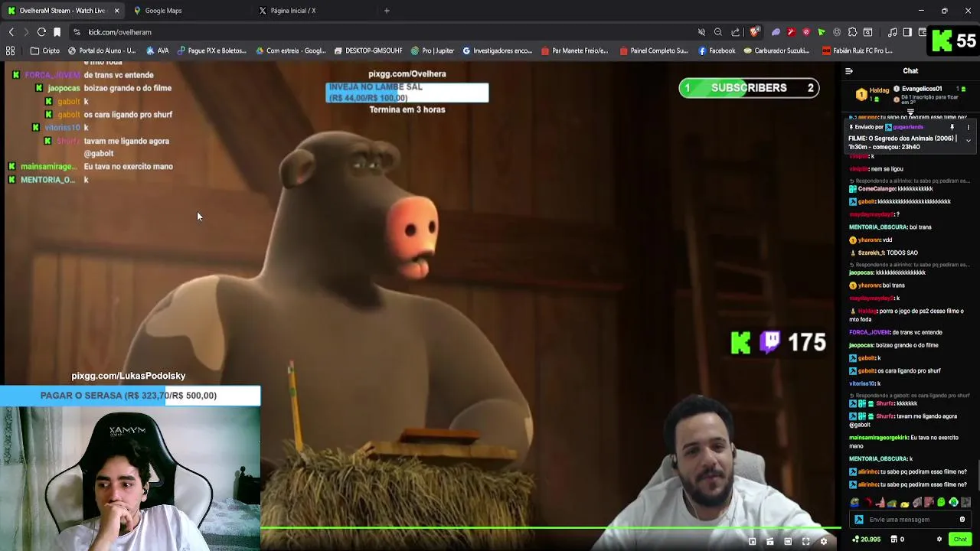Open Pague PIX e Boletos bookmark
Viewport: 980px width, 551px height.
click(212, 51)
